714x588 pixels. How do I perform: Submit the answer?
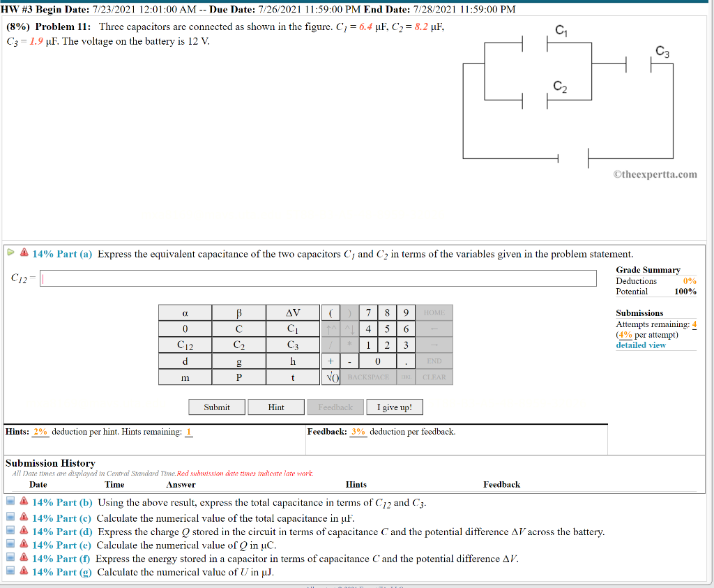click(217, 407)
